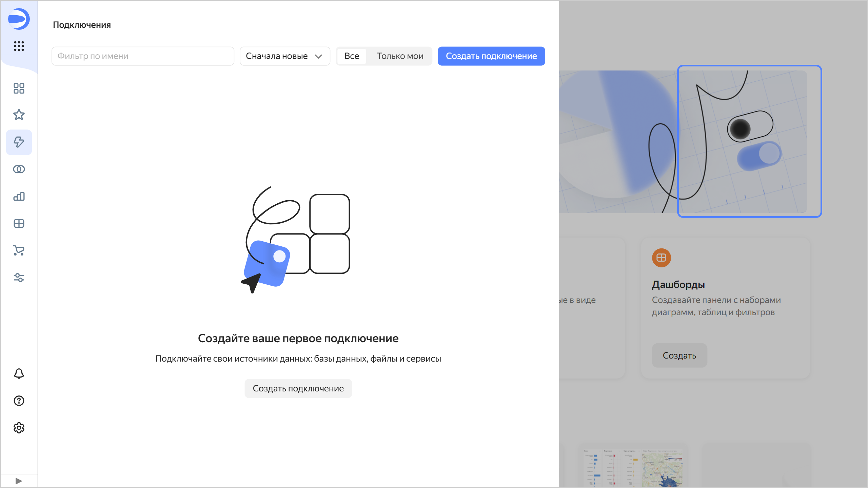Open help question mark icon

coord(19,401)
